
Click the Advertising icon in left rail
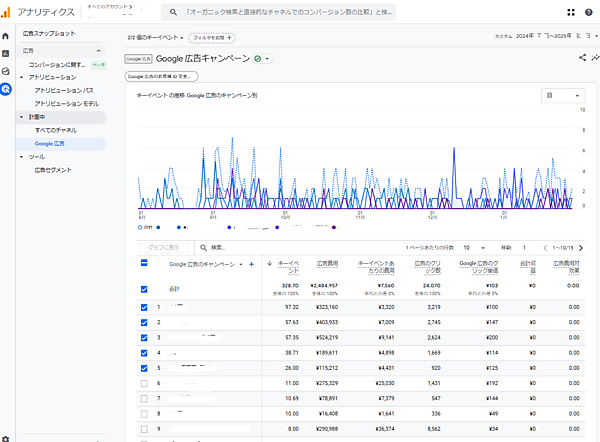6,90
